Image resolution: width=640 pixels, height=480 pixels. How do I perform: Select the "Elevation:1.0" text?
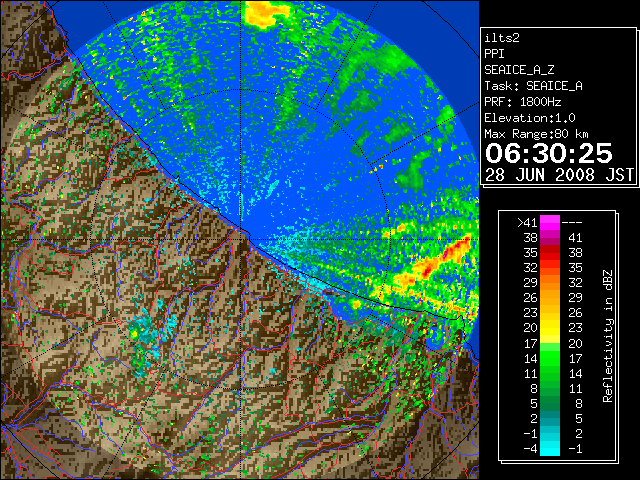[x=530, y=118]
